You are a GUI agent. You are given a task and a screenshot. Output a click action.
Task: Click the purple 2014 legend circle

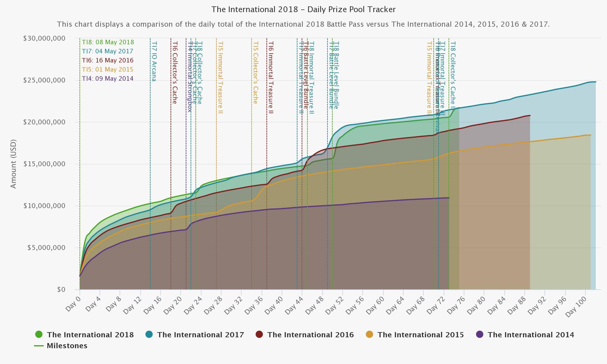click(x=480, y=335)
